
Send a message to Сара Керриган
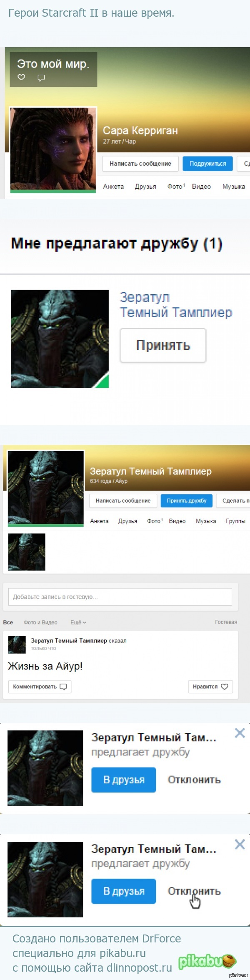tap(140, 164)
